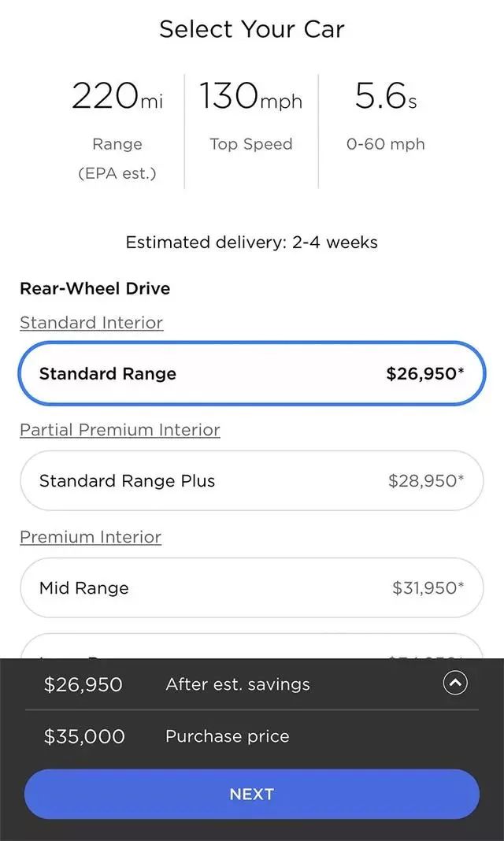This screenshot has height=841, width=504.
Task: Select the Standard Range option
Action: pyautogui.click(x=251, y=373)
